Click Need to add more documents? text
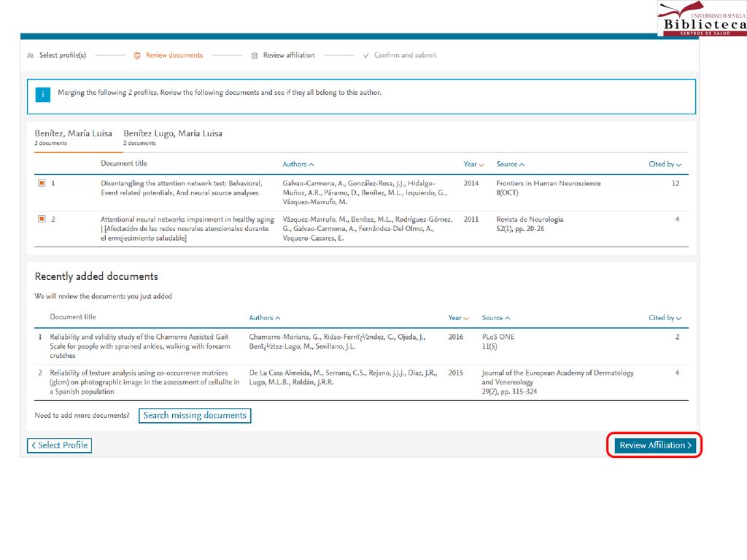 tap(82, 415)
